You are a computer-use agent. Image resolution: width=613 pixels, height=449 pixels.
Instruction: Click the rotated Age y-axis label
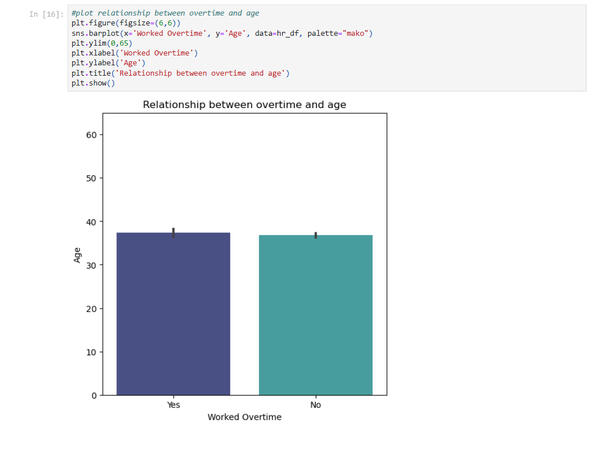[78, 254]
